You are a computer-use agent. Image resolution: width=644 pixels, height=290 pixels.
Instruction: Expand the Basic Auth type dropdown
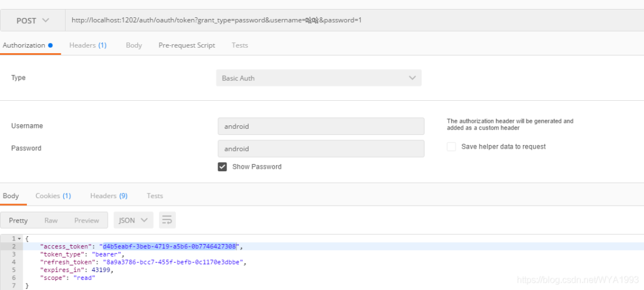[x=318, y=78]
